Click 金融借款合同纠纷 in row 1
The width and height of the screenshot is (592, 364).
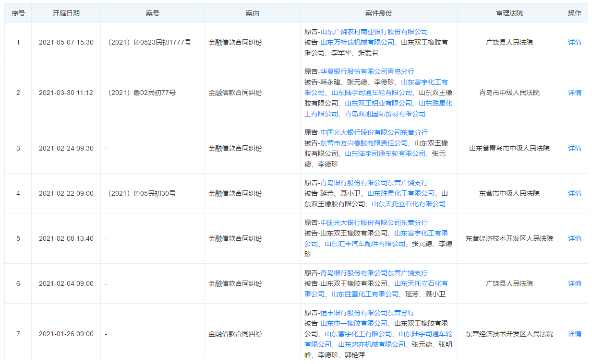tap(235, 42)
